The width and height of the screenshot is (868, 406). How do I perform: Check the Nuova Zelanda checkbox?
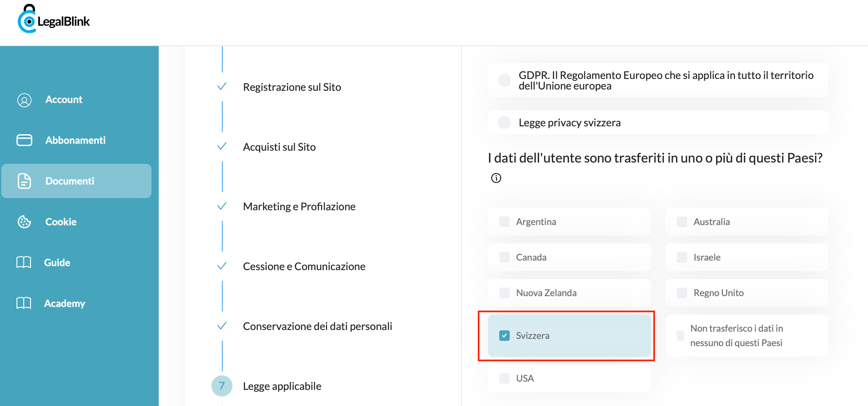[504, 293]
